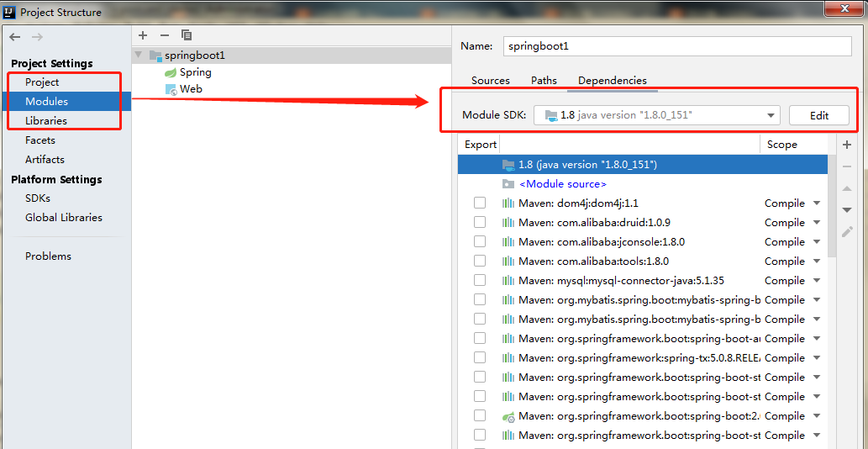Open scope dropdown for jconsole dependency

[817, 242]
